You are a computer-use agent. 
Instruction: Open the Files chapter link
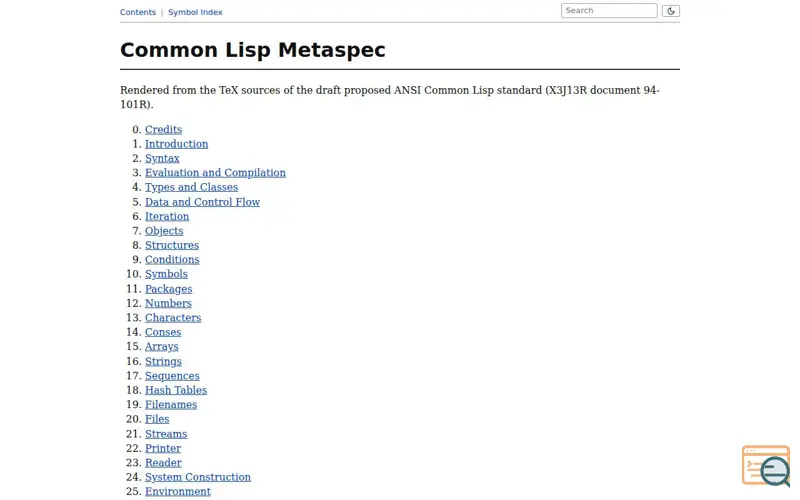tap(157, 419)
